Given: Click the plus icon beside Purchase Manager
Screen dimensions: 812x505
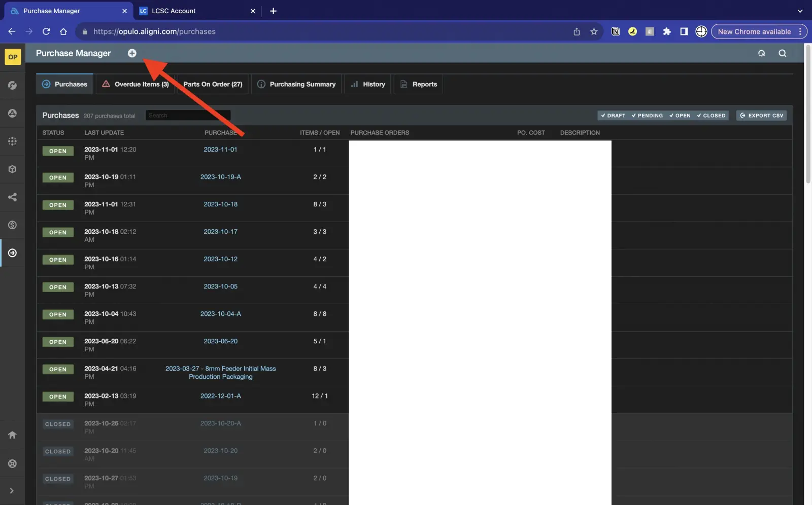Looking at the screenshot, I should [x=132, y=53].
